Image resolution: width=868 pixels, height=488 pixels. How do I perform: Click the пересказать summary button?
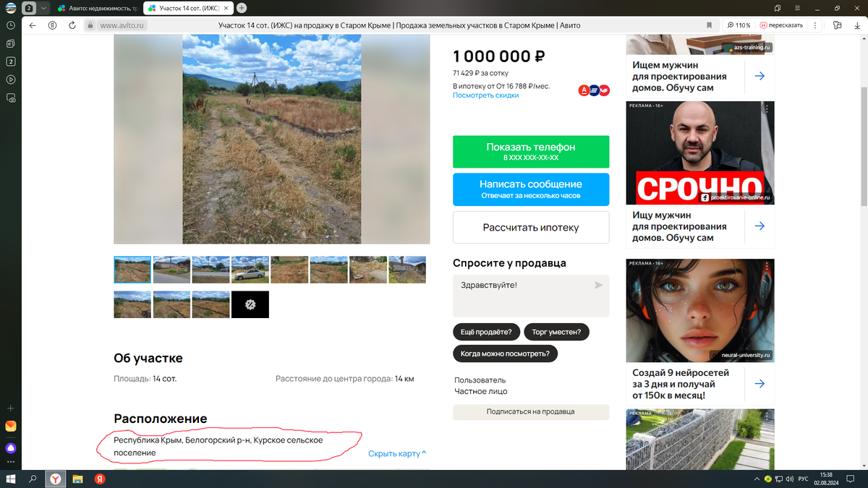pyautogui.click(x=781, y=25)
